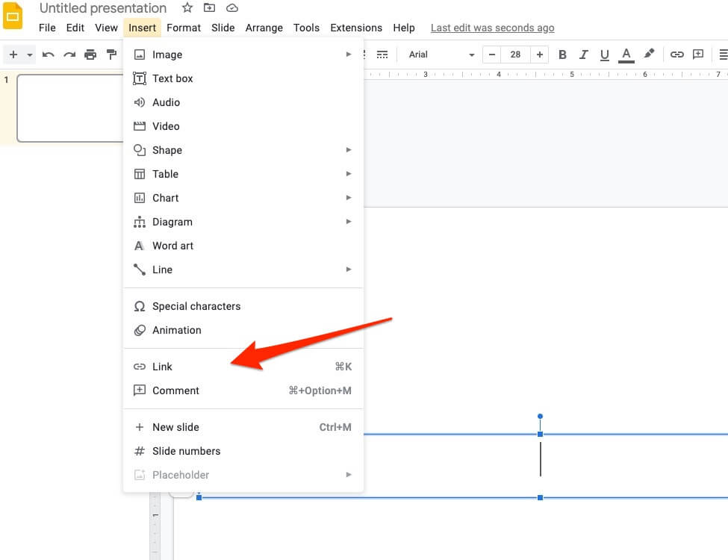The width and height of the screenshot is (728, 560).
Task: Click the highlight color pen icon
Action: tap(649, 55)
